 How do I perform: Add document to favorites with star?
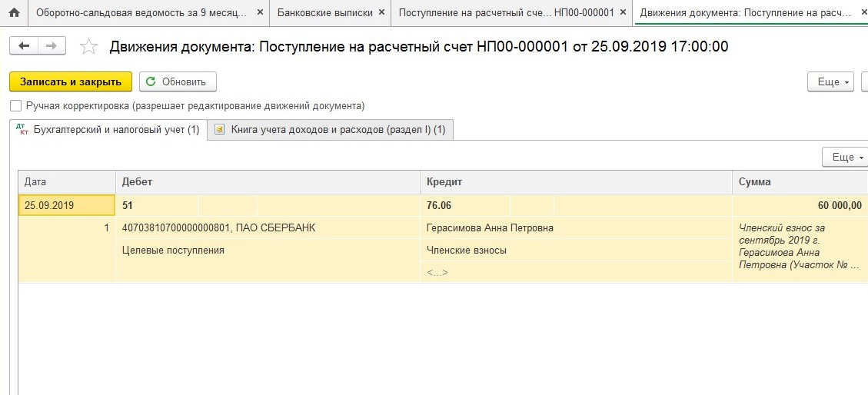[89, 47]
